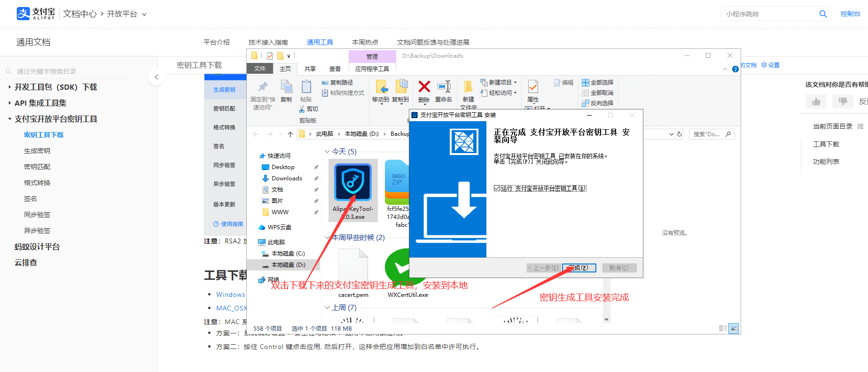This screenshot has width=868, height=372.
Task: Click the Paste (粘贴) clipboard icon
Action: point(306,87)
